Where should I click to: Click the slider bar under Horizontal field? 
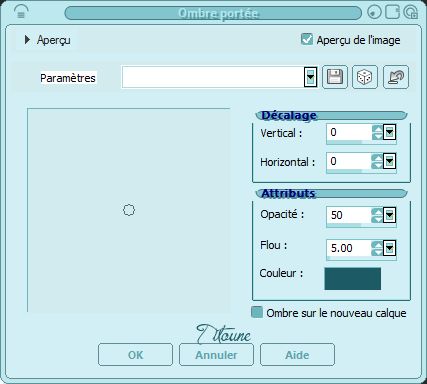pyautogui.click(x=361, y=171)
